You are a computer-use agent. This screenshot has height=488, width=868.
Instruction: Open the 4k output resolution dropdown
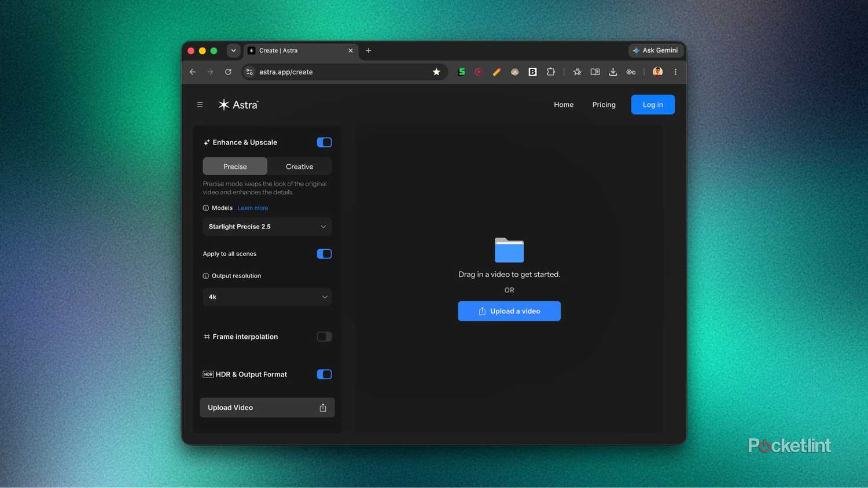[x=267, y=297]
